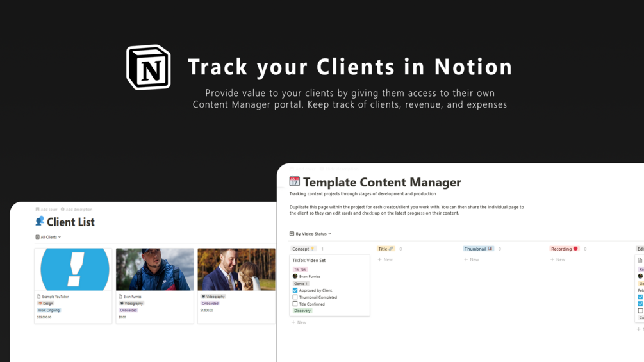The width and height of the screenshot is (644, 362).
Task: Open the By Video Status view dropdown
Action: point(311,234)
